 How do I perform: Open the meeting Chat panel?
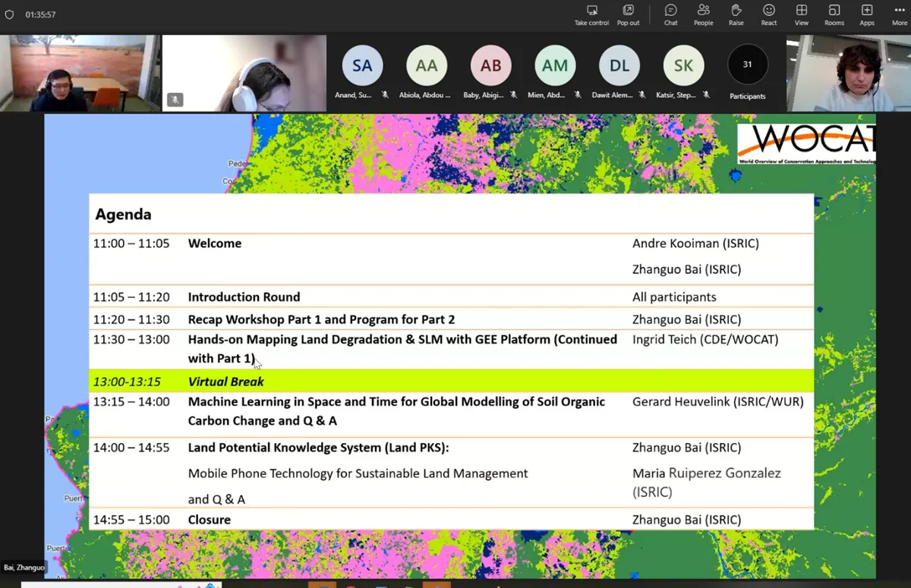point(670,14)
